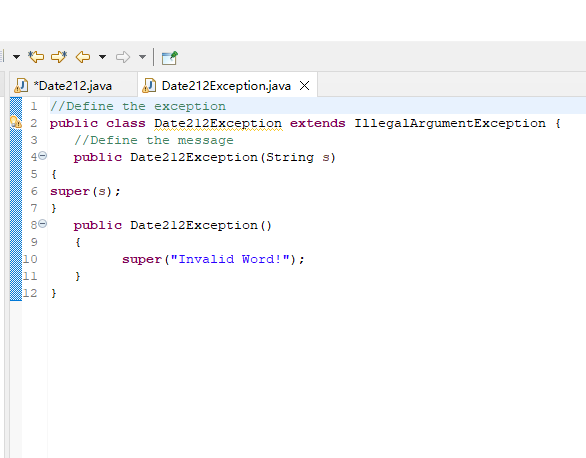The height and width of the screenshot is (458, 586).
Task: Collapse the constructor fold at line 4
Action: click(x=43, y=155)
